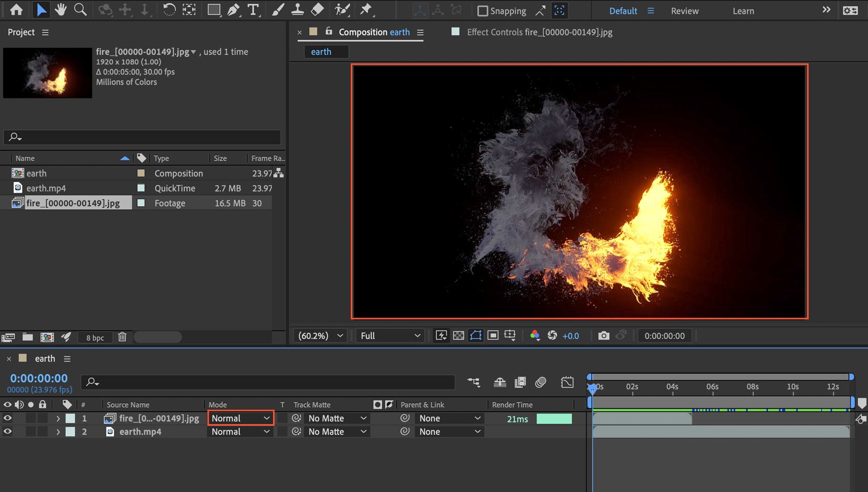Select the Puppet Pin tool
Screen dimensions: 868x492
366,9
